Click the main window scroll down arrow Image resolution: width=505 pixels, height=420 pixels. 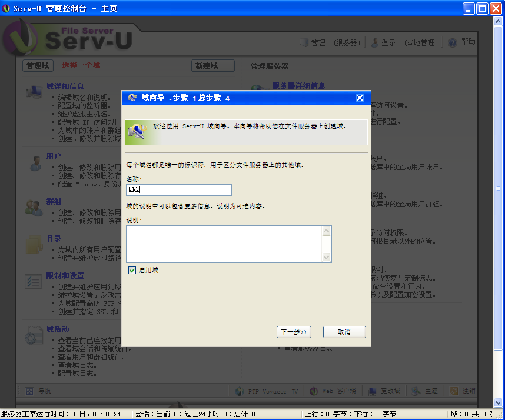[499, 402]
